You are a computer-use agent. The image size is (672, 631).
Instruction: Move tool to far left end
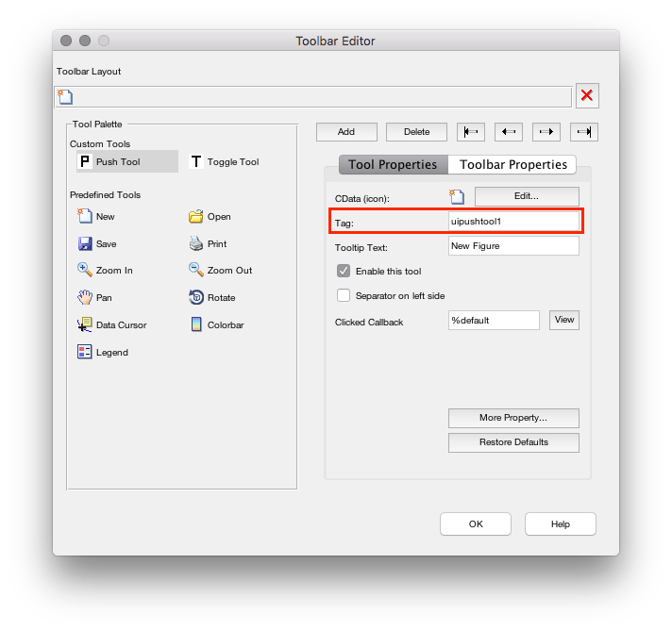point(471,131)
